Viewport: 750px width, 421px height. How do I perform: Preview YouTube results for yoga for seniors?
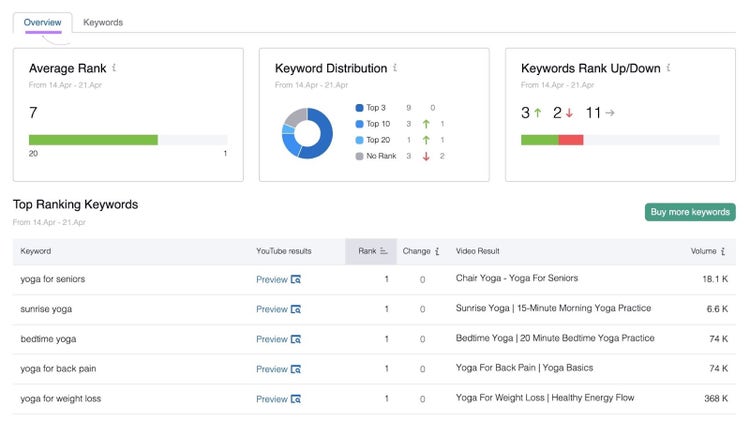[278, 279]
